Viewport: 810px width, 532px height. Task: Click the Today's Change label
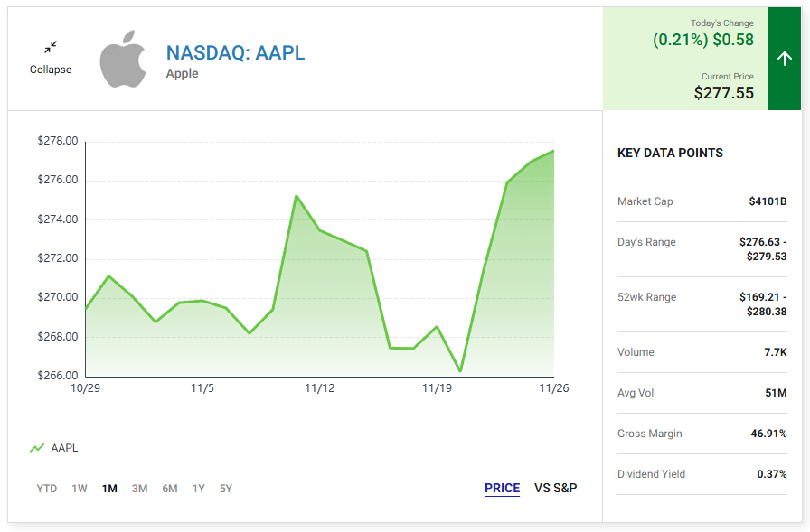(721, 23)
